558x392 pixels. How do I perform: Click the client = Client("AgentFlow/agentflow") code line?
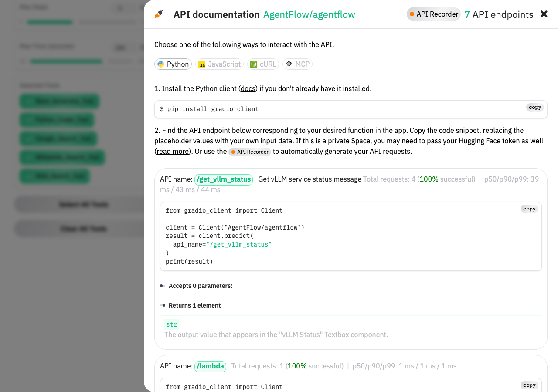click(235, 227)
